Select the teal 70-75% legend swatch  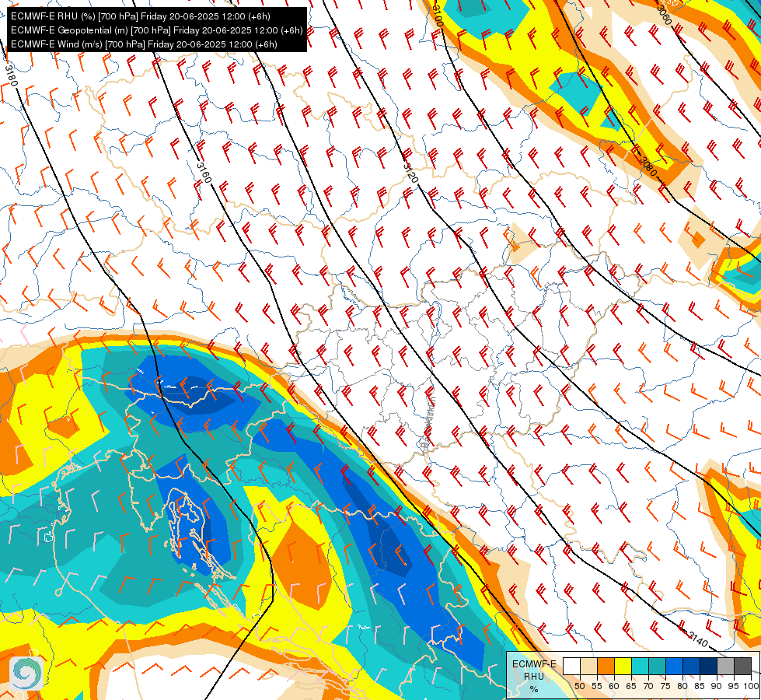[657, 667]
